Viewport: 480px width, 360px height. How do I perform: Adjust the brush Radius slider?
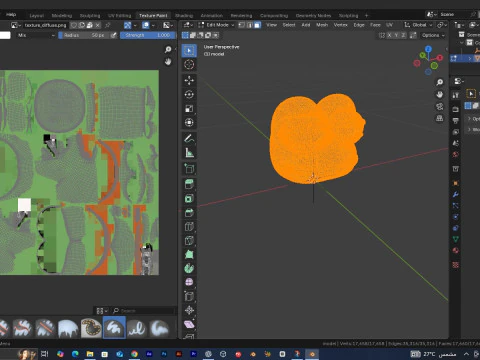click(x=84, y=35)
